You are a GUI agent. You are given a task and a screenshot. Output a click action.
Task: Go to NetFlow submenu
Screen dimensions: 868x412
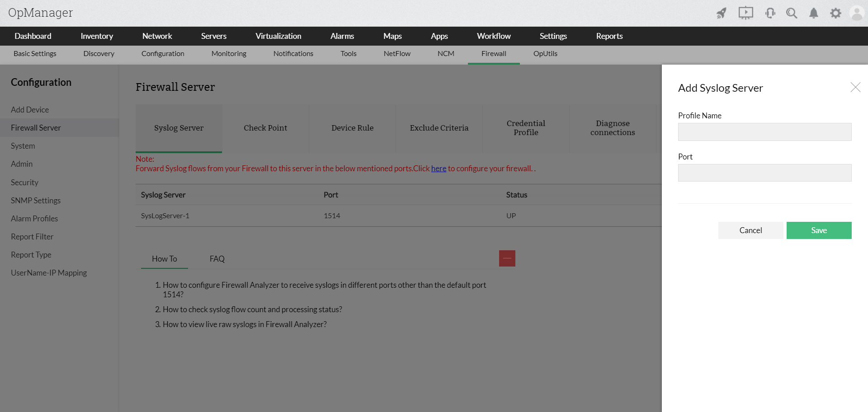pyautogui.click(x=397, y=54)
